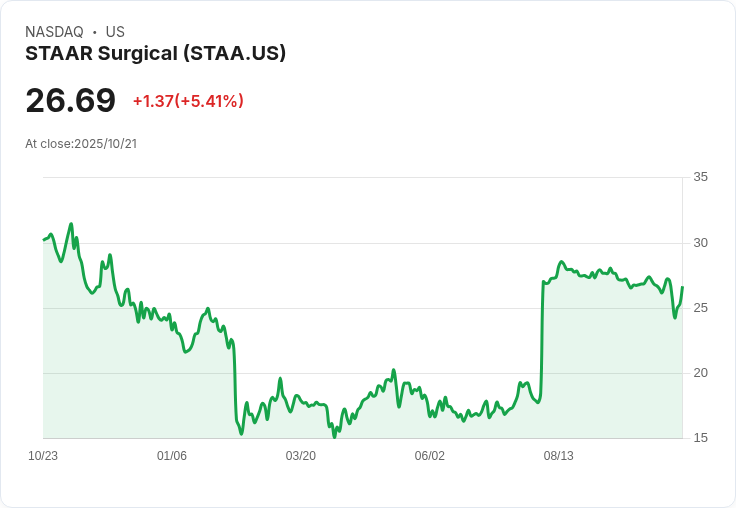Open the STAAR Surgical (STAA.US) title
Viewport: 736px width, 508px height.
(155, 54)
